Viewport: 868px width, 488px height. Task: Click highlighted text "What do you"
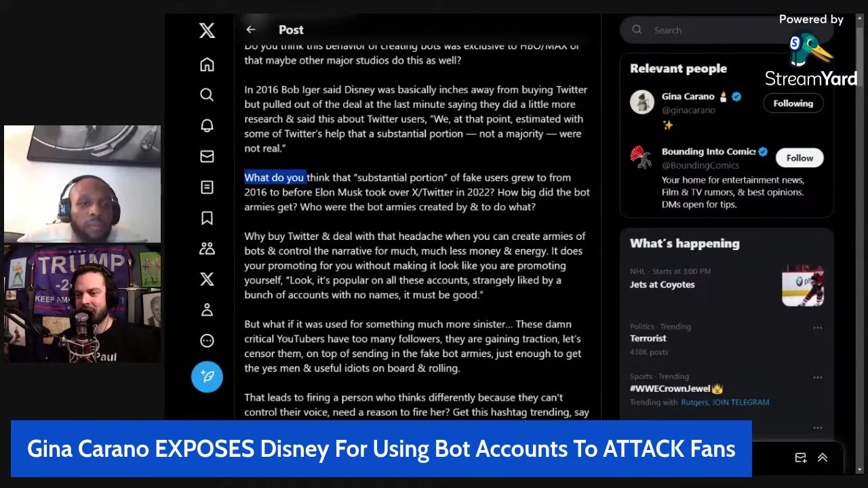click(x=275, y=178)
